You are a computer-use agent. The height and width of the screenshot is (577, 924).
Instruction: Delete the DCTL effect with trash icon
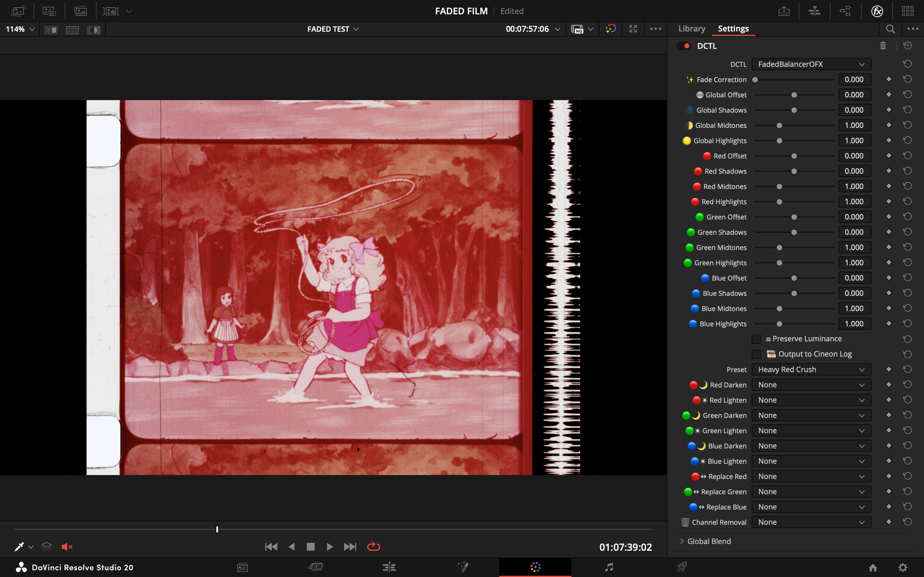[883, 46]
